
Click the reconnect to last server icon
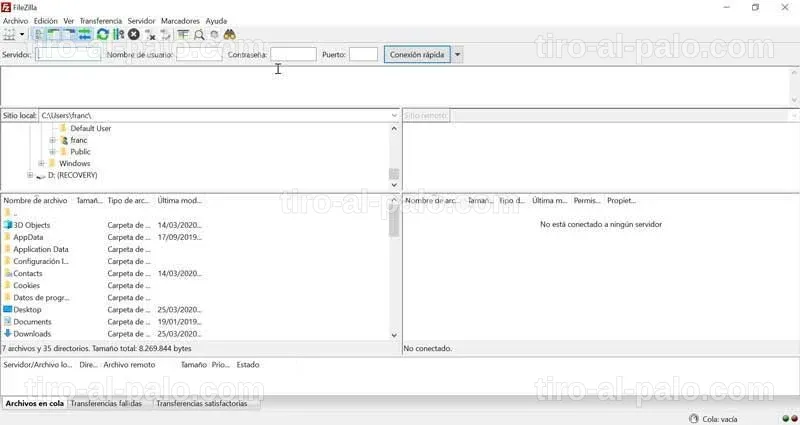165,35
